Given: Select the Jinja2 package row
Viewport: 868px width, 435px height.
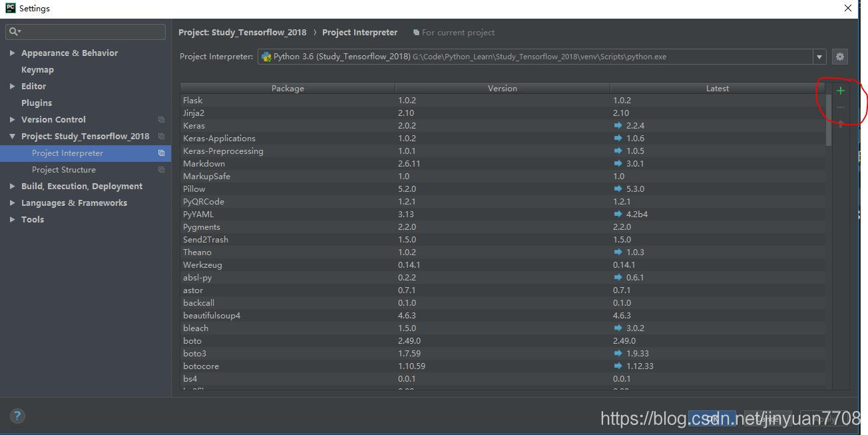Looking at the screenshot, I should pyautogui.click(x=503, y=113).
